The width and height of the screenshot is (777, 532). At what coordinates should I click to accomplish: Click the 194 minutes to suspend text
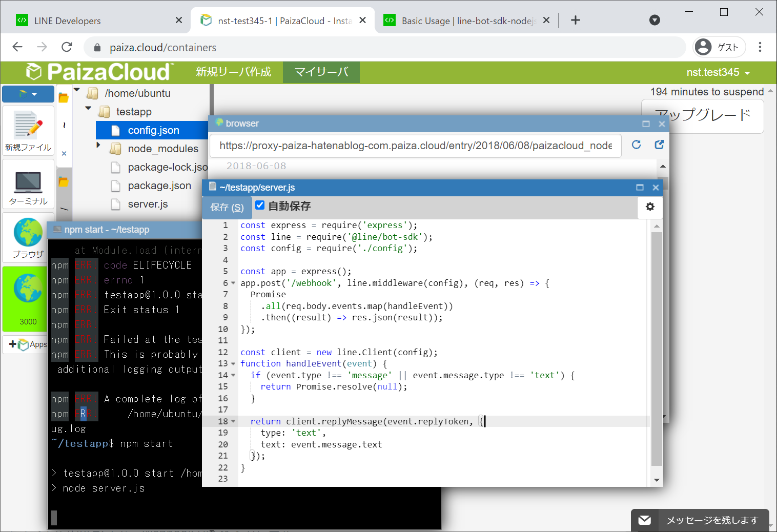tap(707, 92)
